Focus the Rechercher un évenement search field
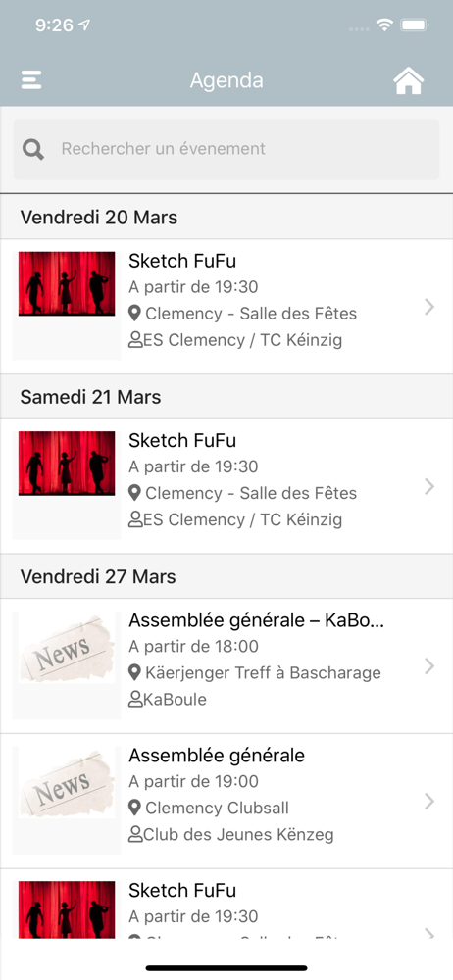453x980 pixels. point(226,149)
